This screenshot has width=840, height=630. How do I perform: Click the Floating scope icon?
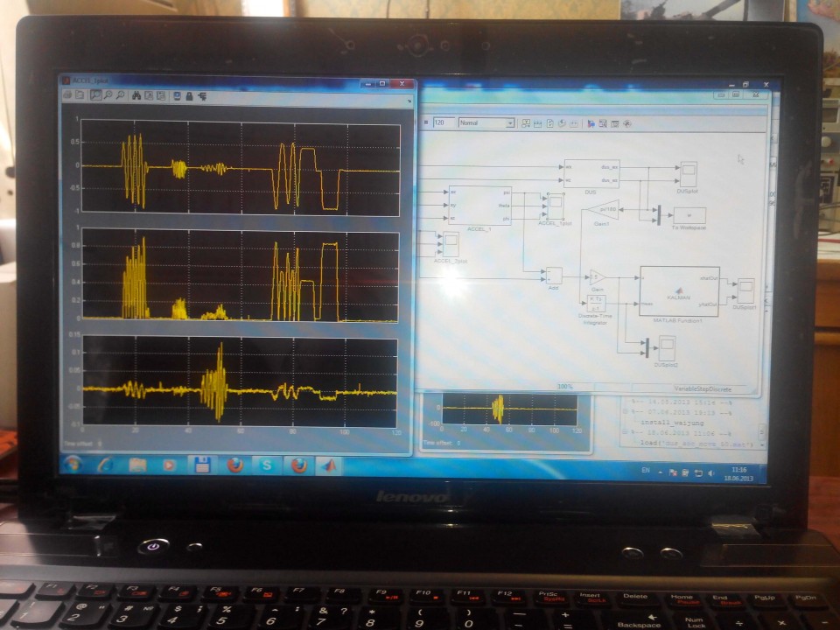(177, 95)
